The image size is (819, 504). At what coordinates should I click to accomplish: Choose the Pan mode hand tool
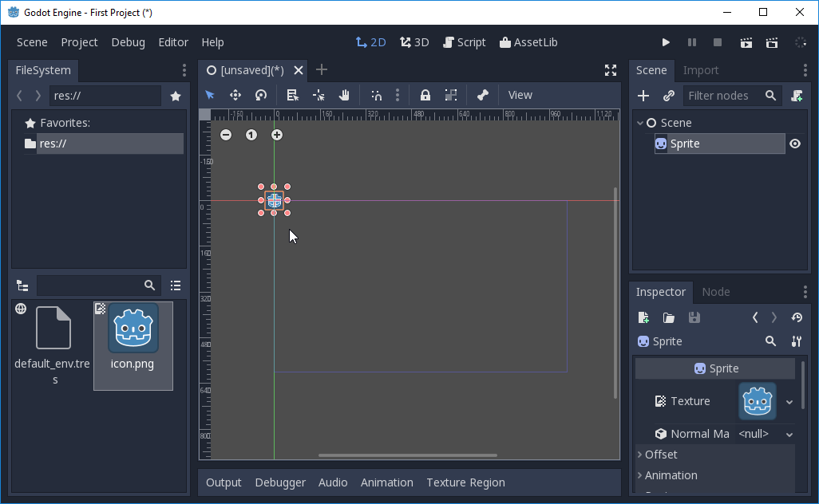click(x=344, y=95)
